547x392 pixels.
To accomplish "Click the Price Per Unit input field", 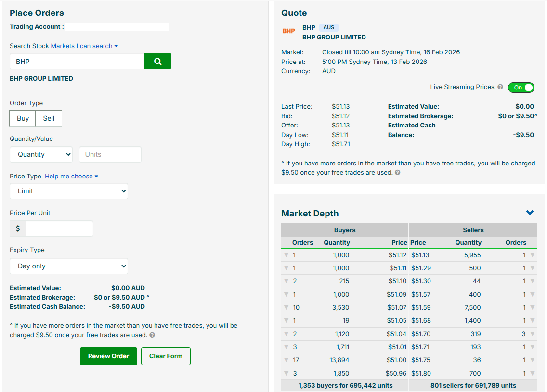I will coord(59,228).
